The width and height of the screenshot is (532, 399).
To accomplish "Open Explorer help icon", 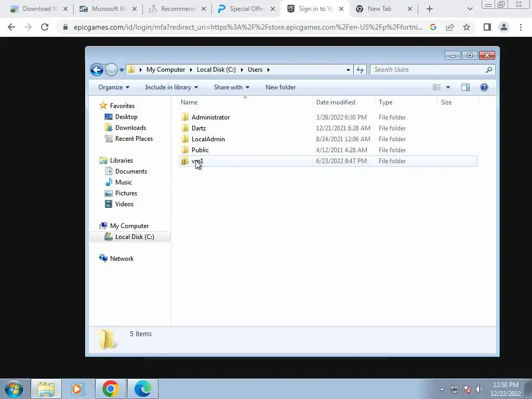I will pyautogui.click(x=484, y=87).
